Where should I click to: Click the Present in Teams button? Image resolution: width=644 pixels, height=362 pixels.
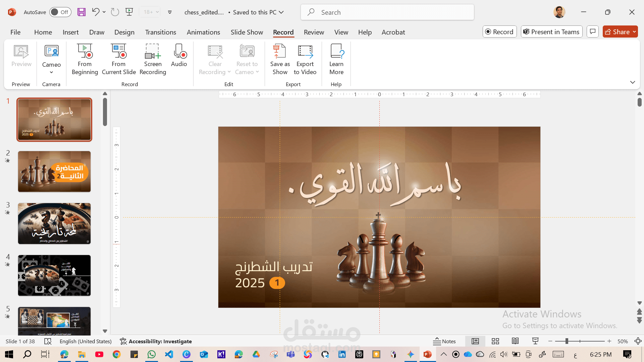tap(551, 32)
